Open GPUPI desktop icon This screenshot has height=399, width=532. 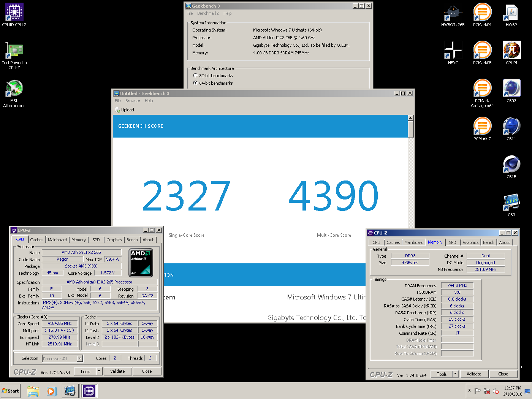(x=511, y=52)
